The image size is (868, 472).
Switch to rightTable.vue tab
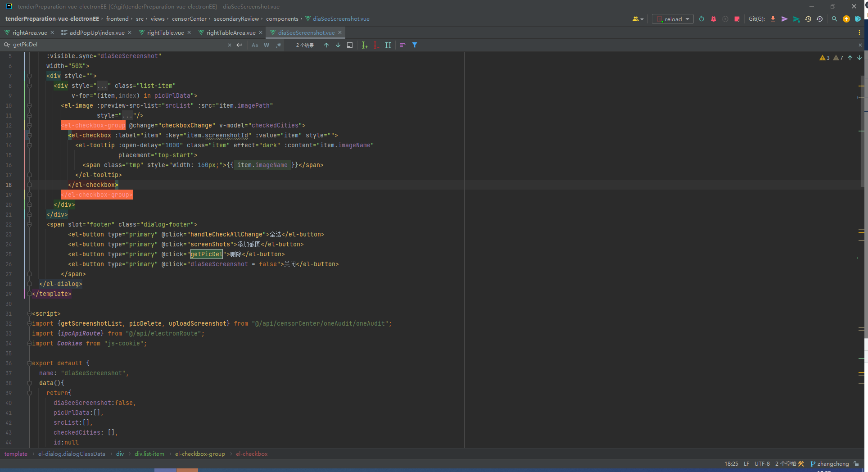(165, 32)
